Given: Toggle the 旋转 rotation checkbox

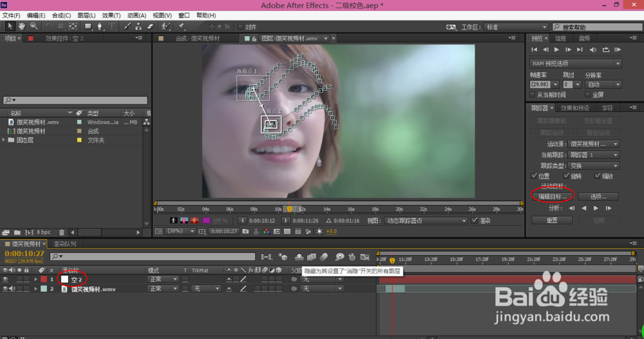Looking at the screenshot, I should (566, 176).
